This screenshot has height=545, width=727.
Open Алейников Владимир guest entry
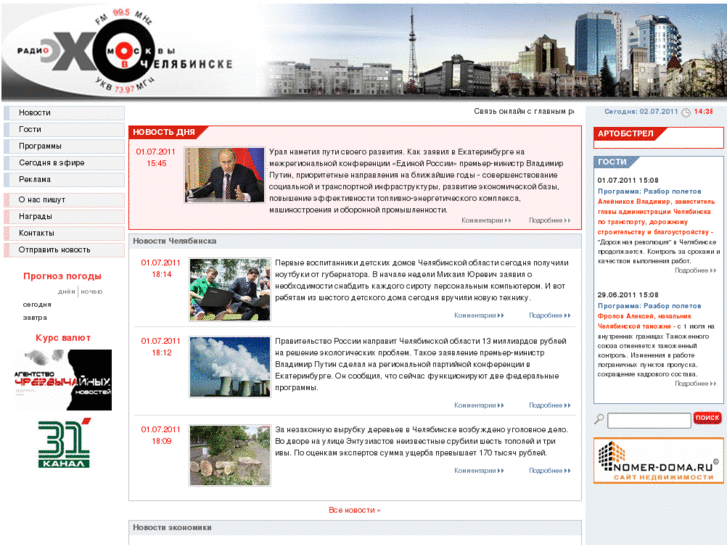[657, 217]
